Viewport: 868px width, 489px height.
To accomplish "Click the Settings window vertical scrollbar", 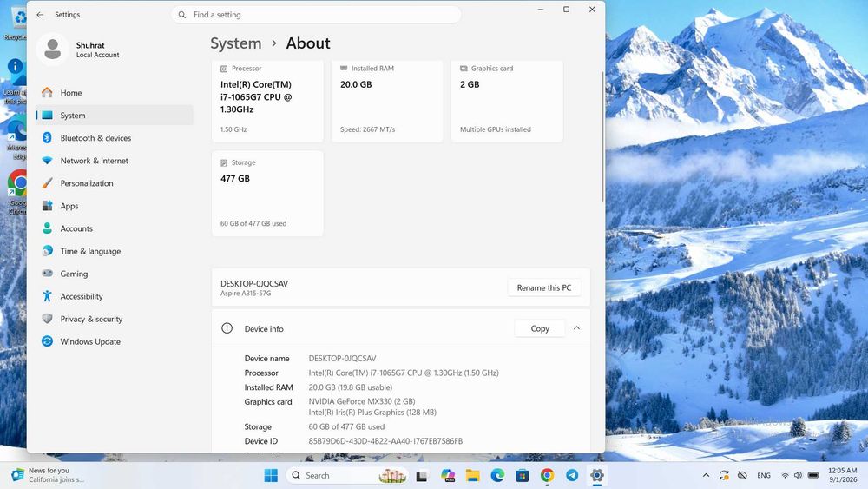I will pyautogui.click(x=602, y=136).
